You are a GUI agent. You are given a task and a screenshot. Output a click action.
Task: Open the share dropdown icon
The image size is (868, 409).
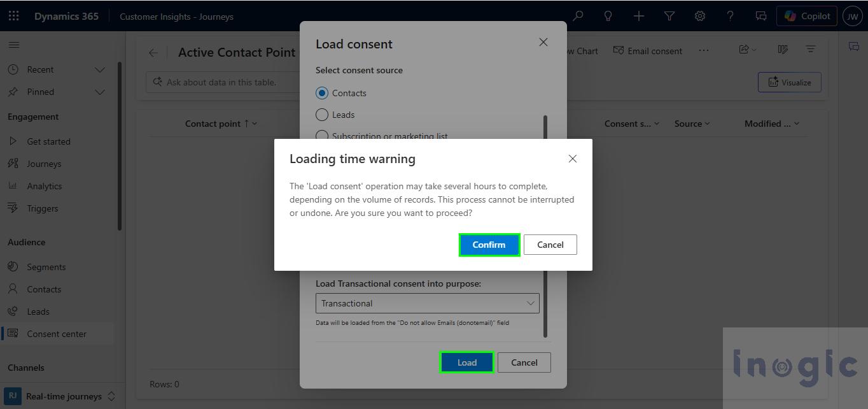pyautogui.click(x=747, y=49)
